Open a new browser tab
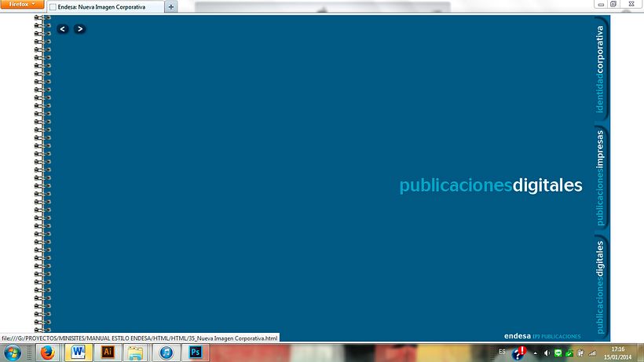 (x=171, y=6)
